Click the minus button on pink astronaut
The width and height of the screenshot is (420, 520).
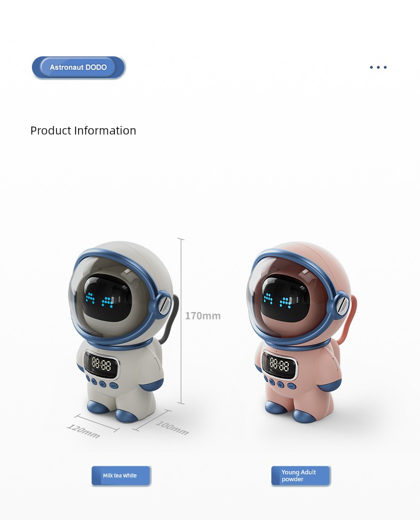click(x=291, y=385)
